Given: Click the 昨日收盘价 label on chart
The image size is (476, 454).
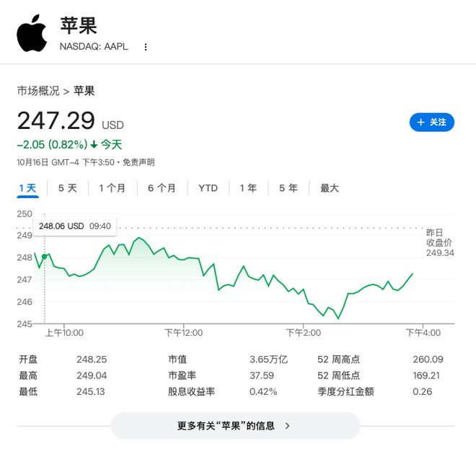Looking at the screenshot, I should pos(438,238).
